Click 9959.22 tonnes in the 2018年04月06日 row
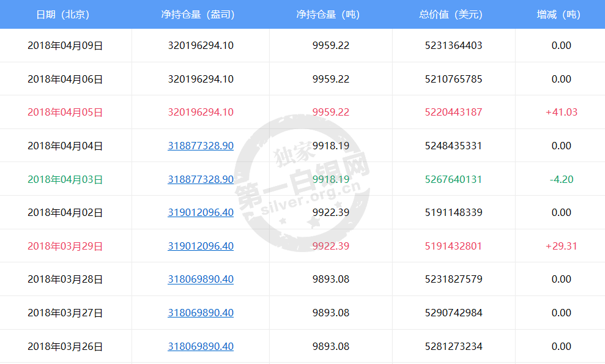 click(x=331, y=79)
